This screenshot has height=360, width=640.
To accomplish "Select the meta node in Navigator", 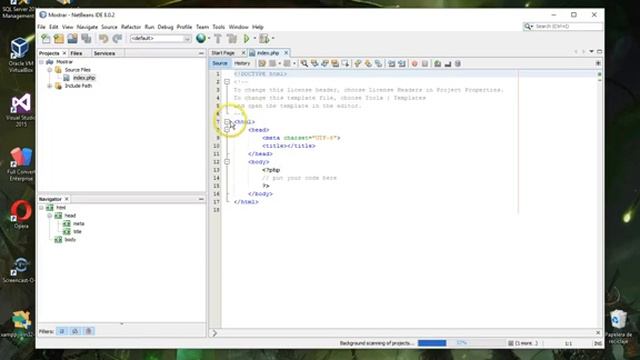I will [x=78, y=224].
